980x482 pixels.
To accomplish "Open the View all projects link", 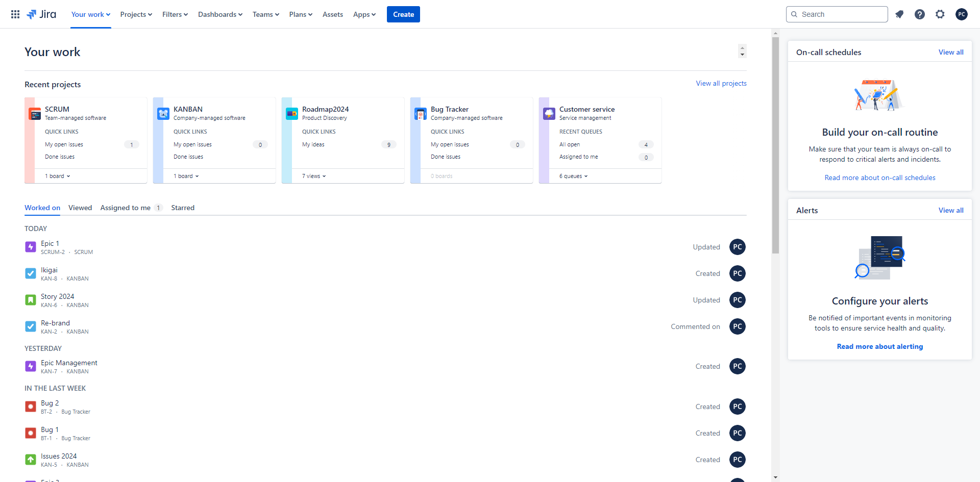I will point(721,83).
